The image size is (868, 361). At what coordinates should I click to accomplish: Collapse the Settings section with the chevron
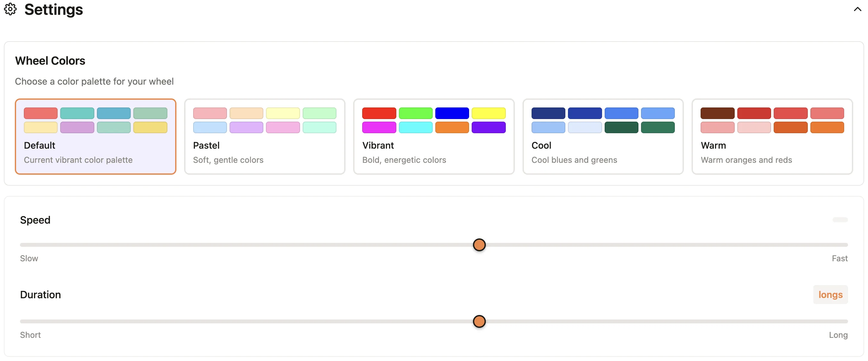tap(857, 9)
